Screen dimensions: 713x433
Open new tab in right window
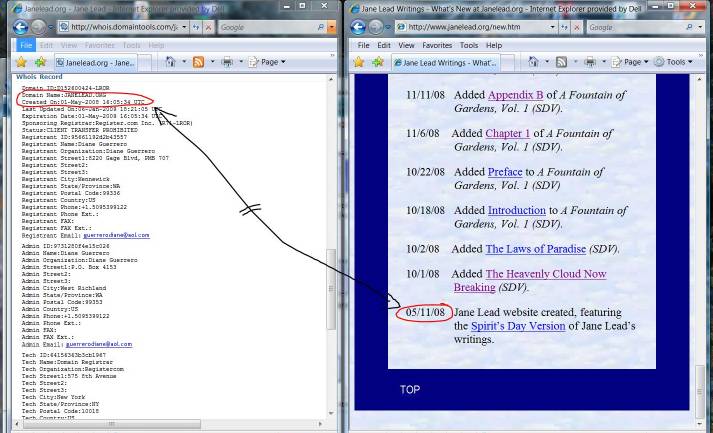pyautogui.click(x=507, y=63)
